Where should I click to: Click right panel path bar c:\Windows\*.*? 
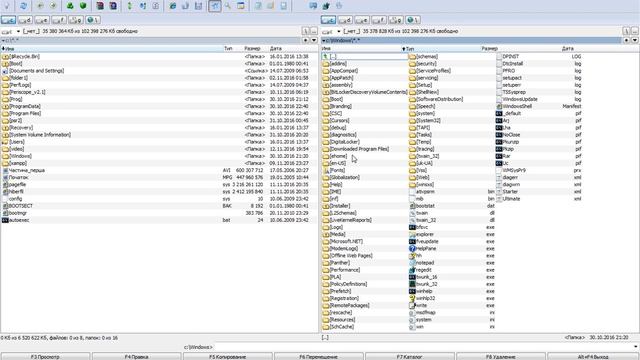(x=471, y=40)
